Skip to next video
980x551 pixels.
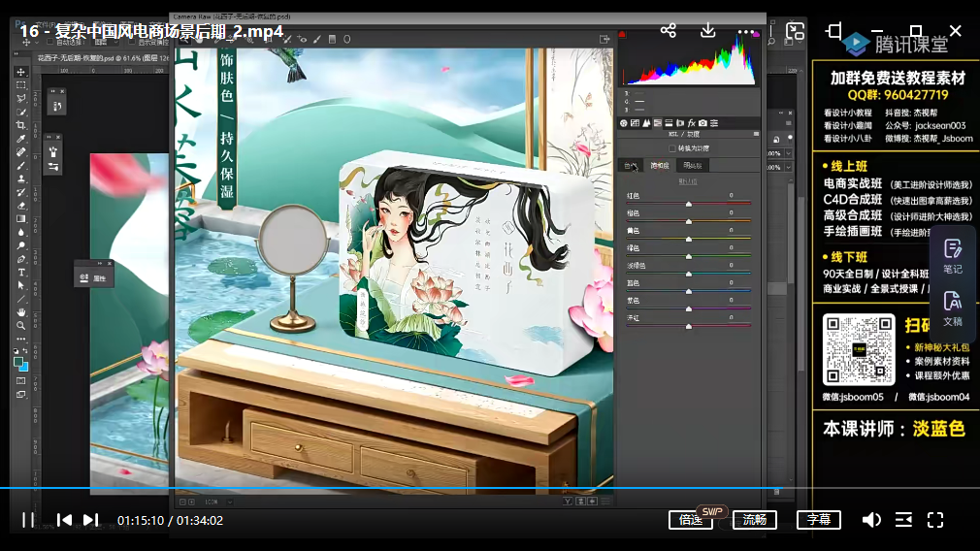pyautogui.click(x=90, y=520)
